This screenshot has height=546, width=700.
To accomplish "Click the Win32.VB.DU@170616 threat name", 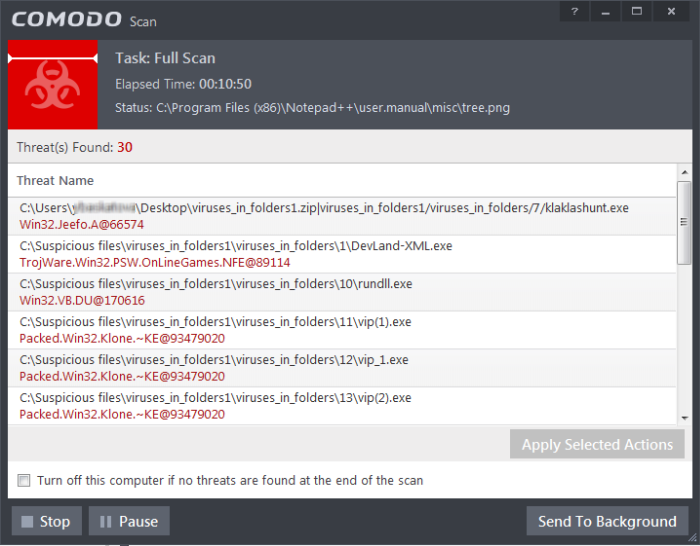I will click(82, 300).
